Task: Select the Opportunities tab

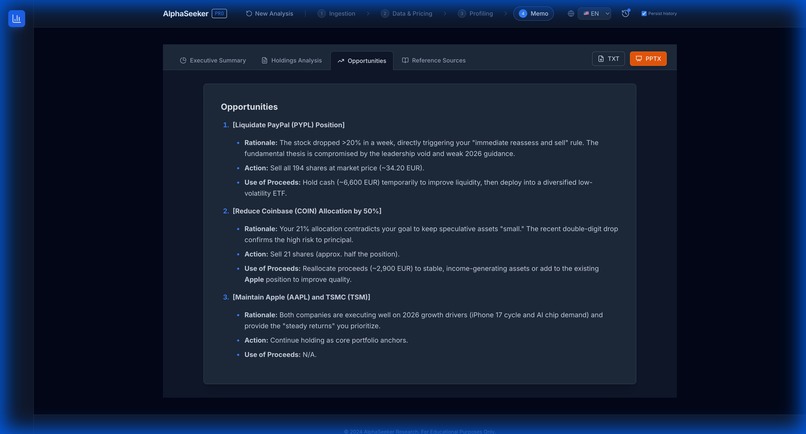Action: 362,61
